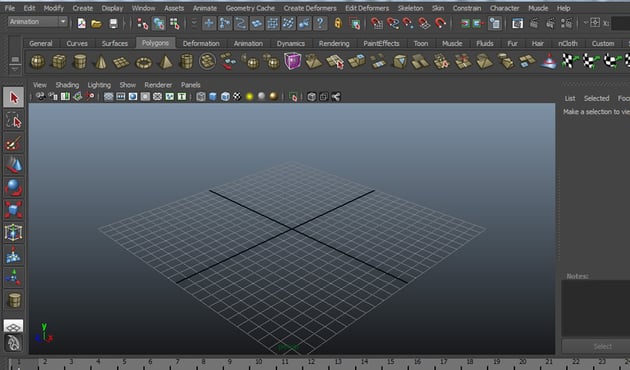Select the Move tool in the toolbox

click(x=14, y=165)
